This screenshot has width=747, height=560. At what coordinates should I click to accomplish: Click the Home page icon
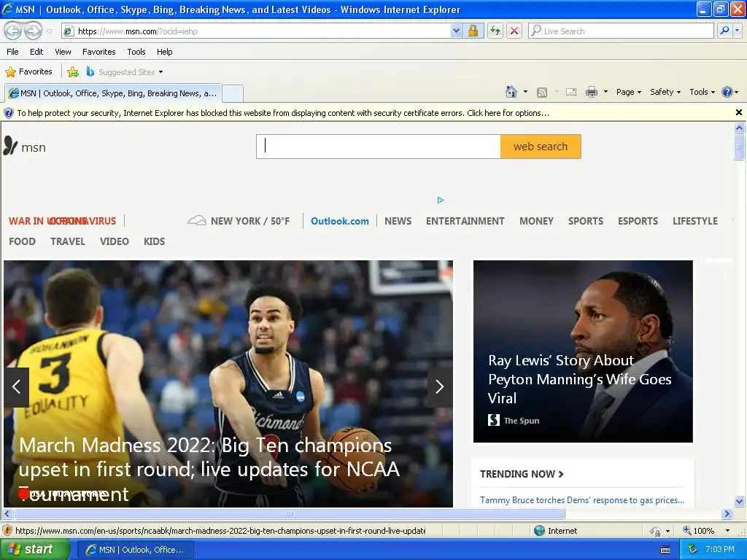coord(511,92)
